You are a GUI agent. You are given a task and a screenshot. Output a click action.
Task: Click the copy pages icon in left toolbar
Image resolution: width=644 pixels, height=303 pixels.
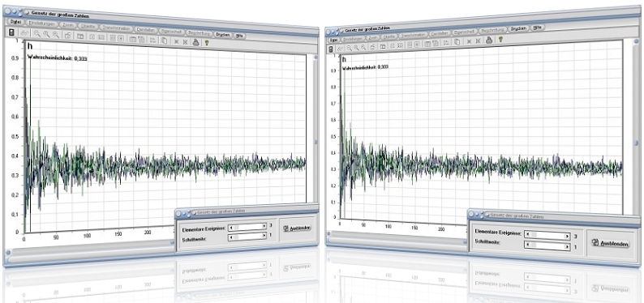tap(164, 41)
